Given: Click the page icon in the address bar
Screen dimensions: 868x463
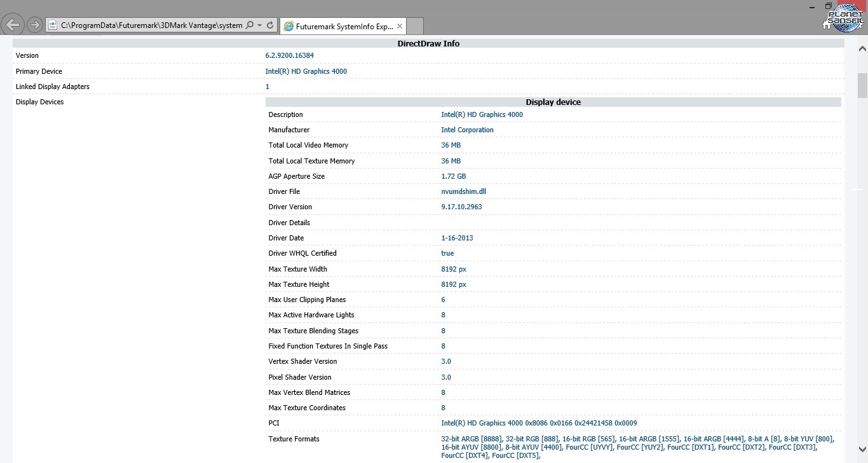Looking at the screenshot, I should coord(53,25).
